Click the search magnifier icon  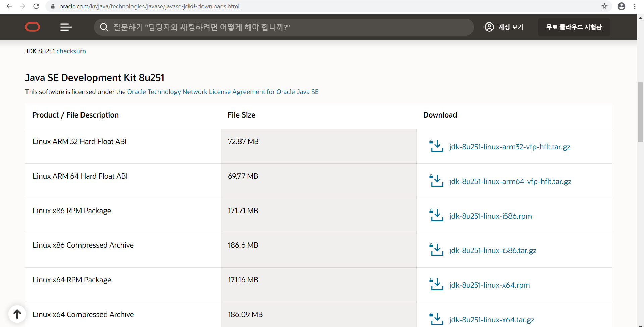pos(104,27)
